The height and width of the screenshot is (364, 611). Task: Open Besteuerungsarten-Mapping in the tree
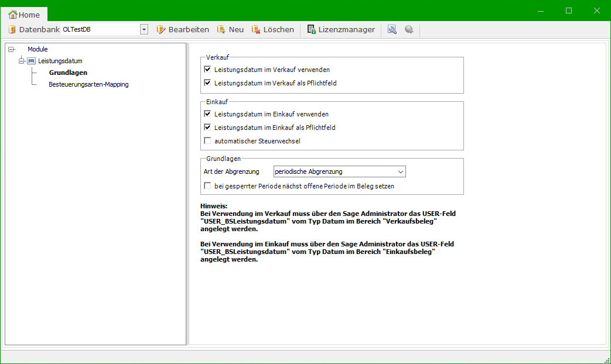(88, 84)
